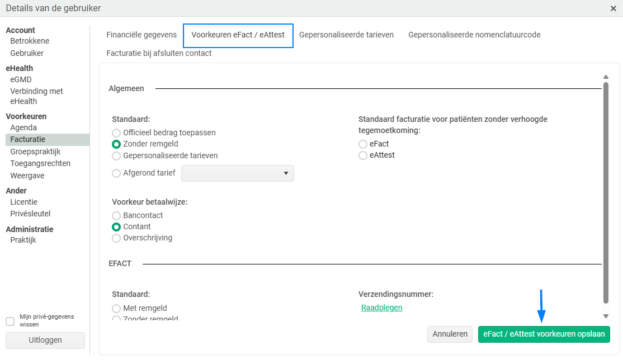Enable 'Mijn privé-gegevens wissen' checkbox

(10, 322)
